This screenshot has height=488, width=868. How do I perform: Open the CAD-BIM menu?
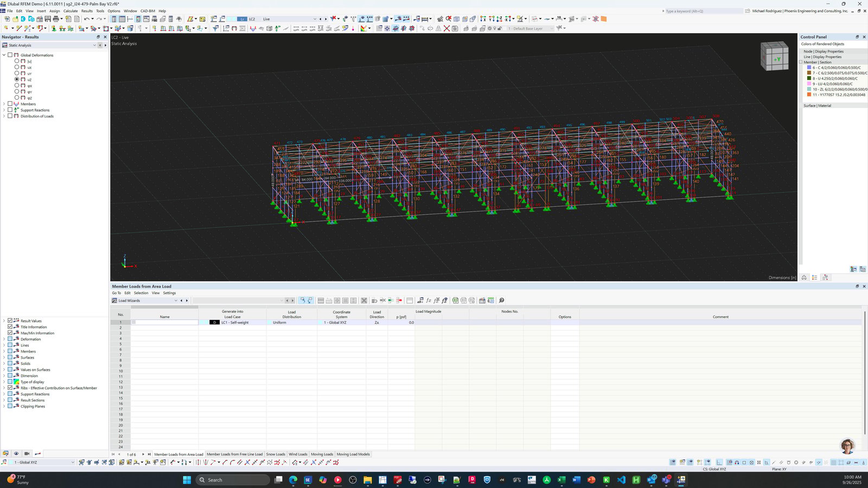pos(148,11)
